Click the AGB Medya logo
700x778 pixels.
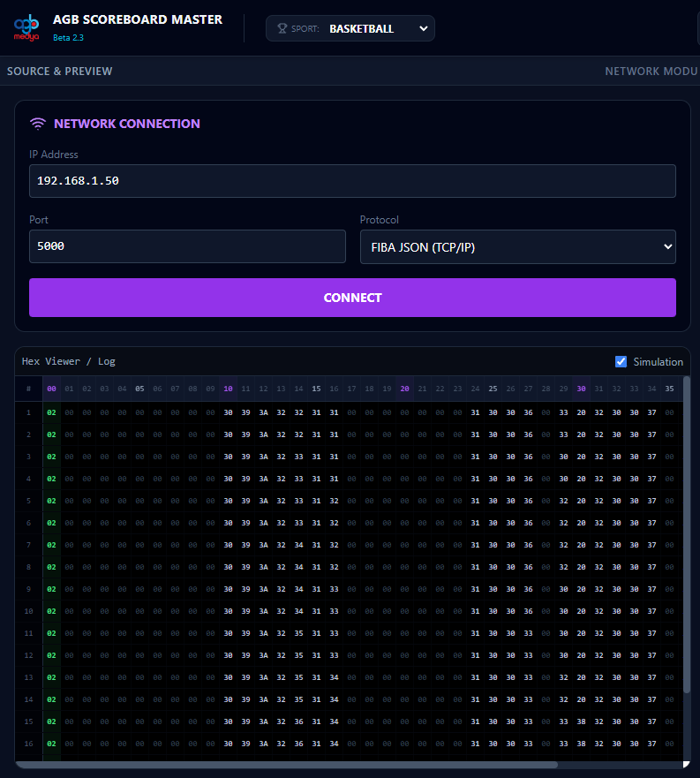coord(26,27)
